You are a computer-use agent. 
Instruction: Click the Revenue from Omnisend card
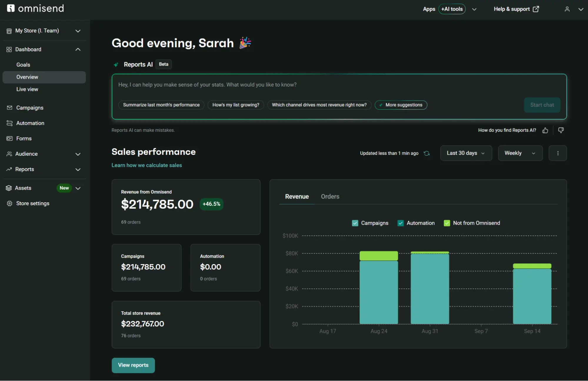pos(186,207)
